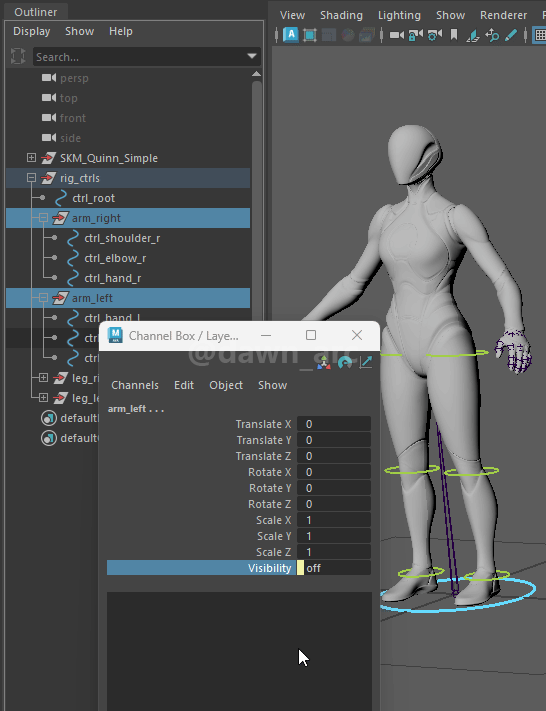Viewport: 546px width, 711px height.
Task: Select rig_ctrls group row
Action: pos(128,178)
